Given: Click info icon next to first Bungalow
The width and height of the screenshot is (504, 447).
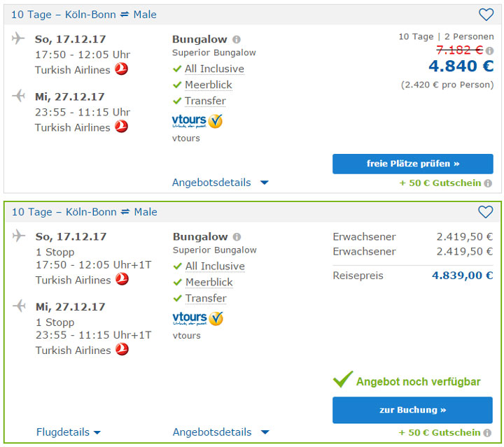Looking at the screenshot, I should [237, 40].
